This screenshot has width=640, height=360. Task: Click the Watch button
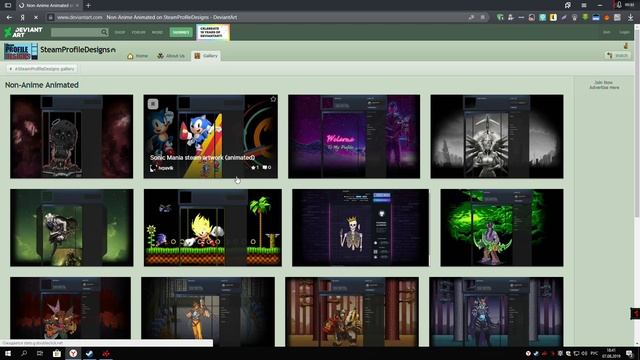(618, 56)
